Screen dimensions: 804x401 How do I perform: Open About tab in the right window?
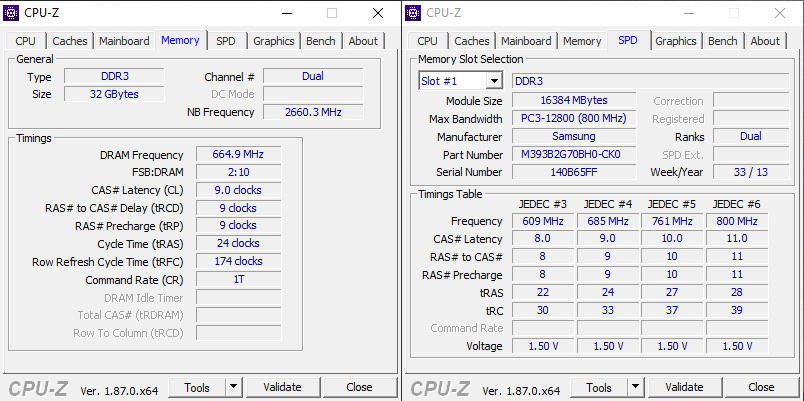[x=765, y=41]
